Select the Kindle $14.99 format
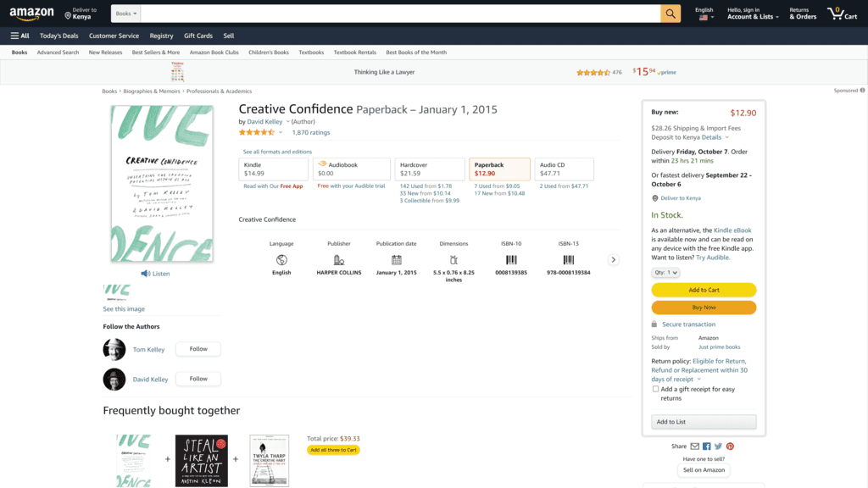Screen dimensions: 868x488 point(274,169)
